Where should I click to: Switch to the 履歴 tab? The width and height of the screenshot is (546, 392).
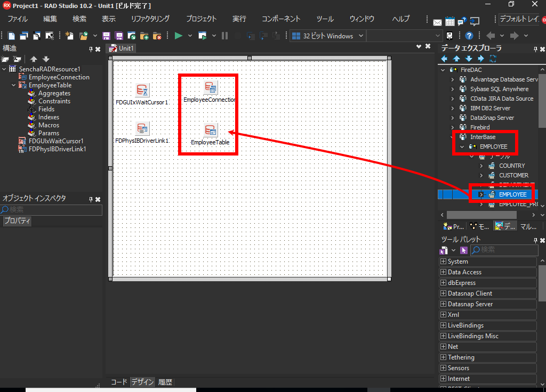pos(165,382)
